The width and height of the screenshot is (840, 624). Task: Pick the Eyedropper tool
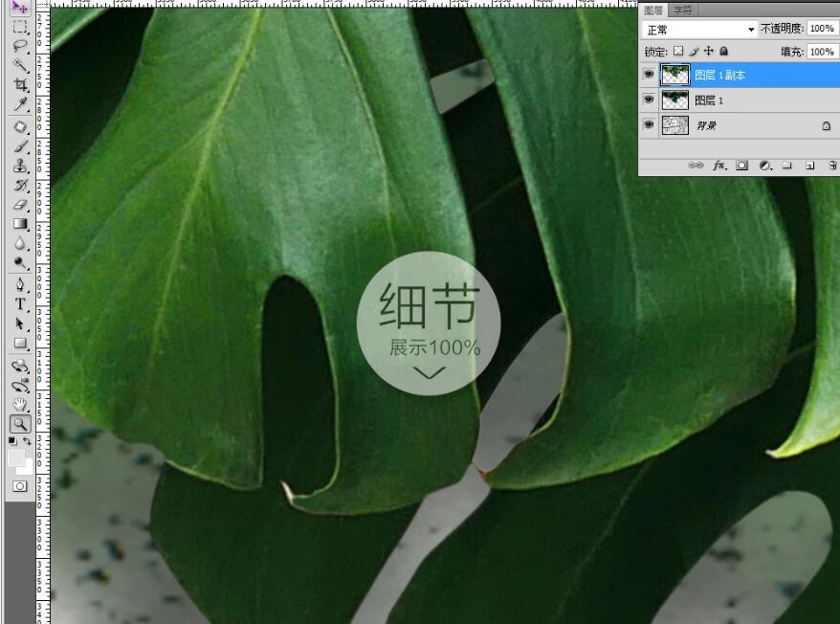click(19, 104)
